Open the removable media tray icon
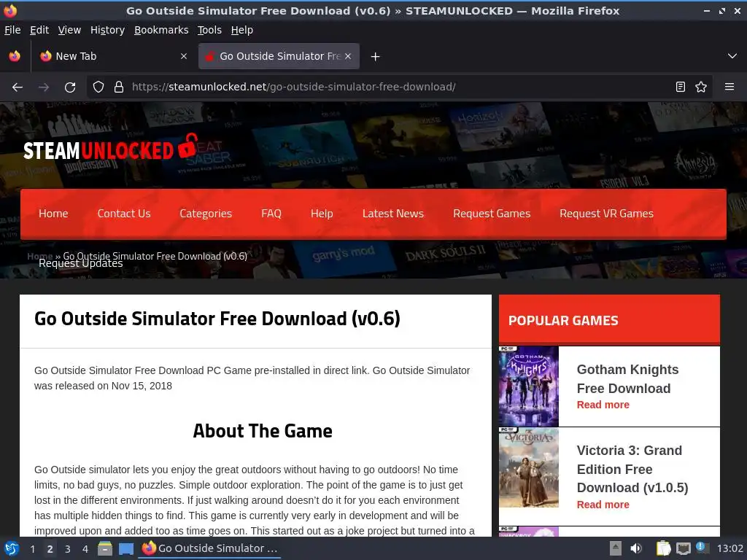747x560 pixels. (x=616, y=548)
